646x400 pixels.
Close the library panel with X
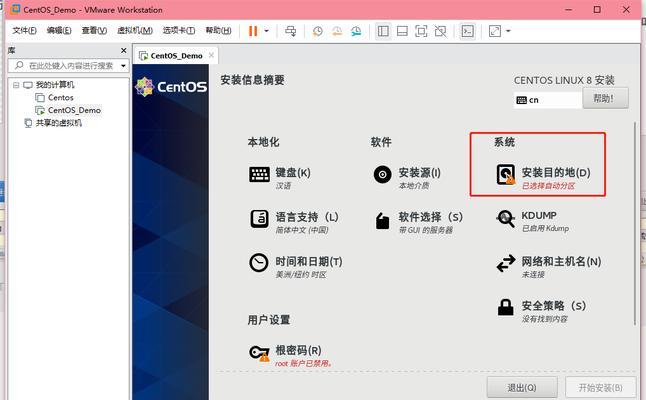coord(124,50)
